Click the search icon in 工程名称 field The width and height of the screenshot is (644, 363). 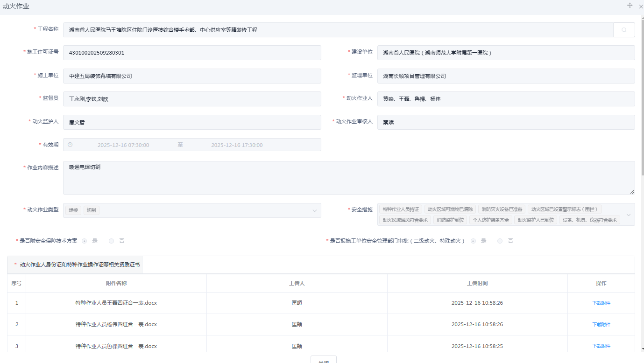click(623, 30)
